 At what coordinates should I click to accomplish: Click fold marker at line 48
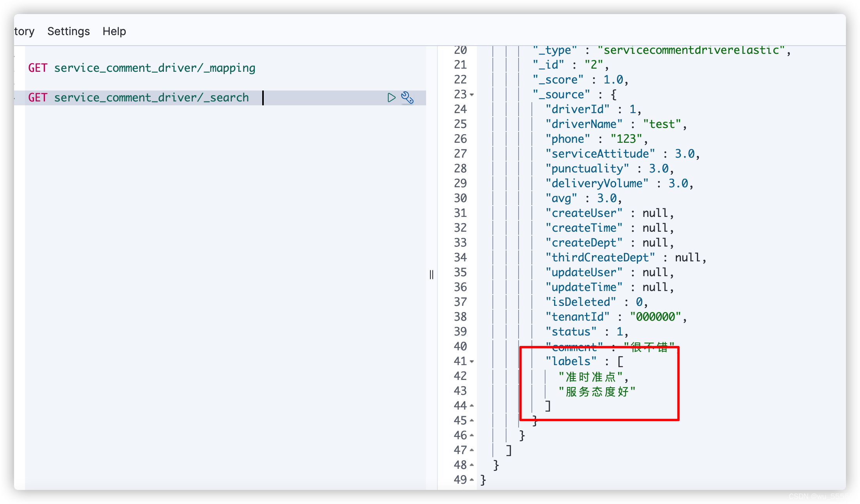[x=472, y=465]
